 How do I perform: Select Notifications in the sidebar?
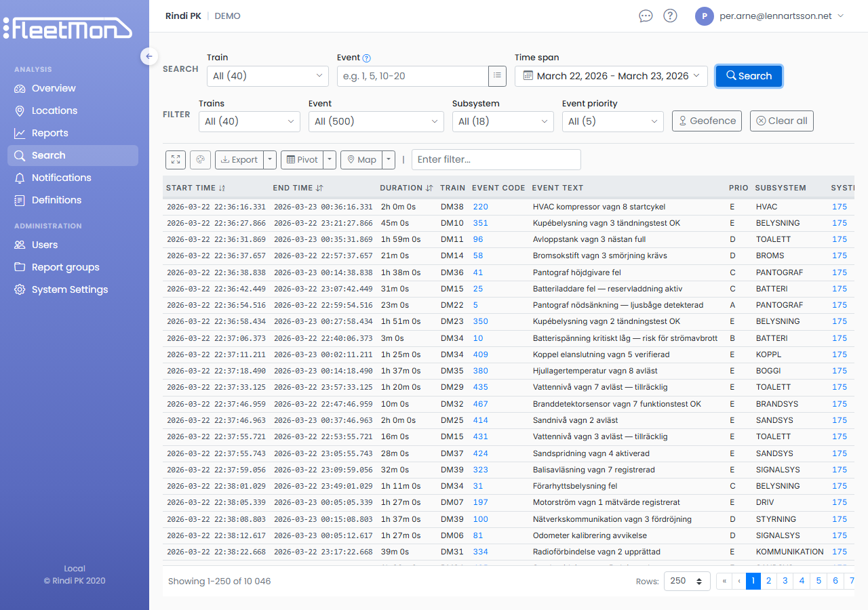pos(60,177)
